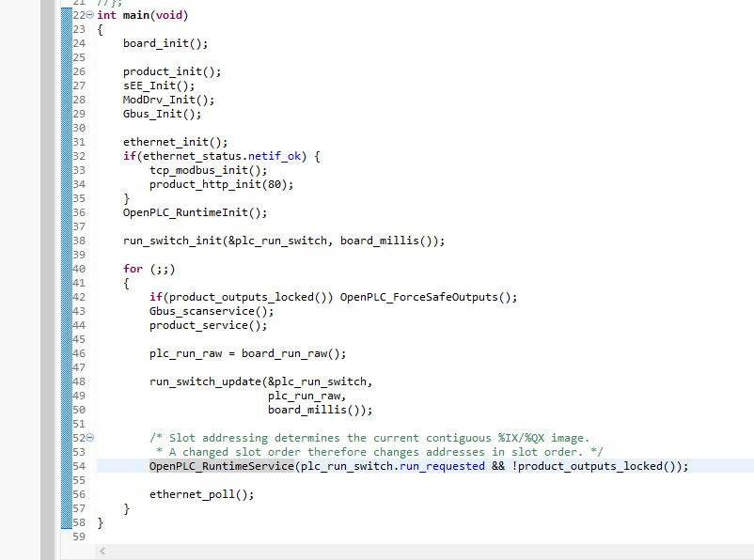This screenshot has width=754, height=560.
Task: Click plc_run_raw argument on line 49
Action: 304,396
